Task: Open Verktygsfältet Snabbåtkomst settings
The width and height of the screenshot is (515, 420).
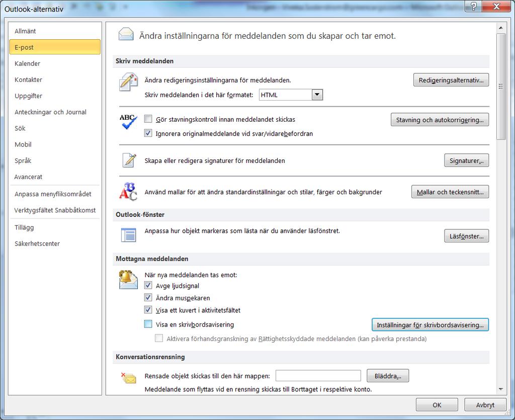Action: point(55,210)
